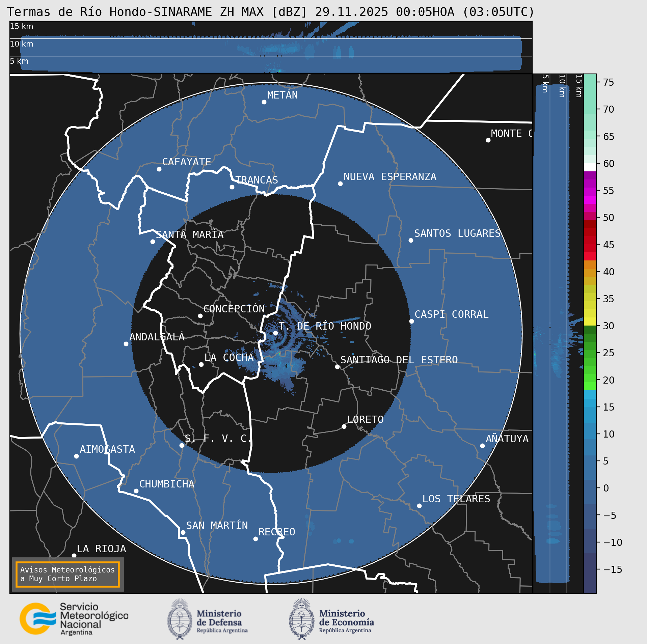Viewport: 647px width, 644px height.
Task: Click the top vertical cross-section panel
Action: (x=271, y=47)
